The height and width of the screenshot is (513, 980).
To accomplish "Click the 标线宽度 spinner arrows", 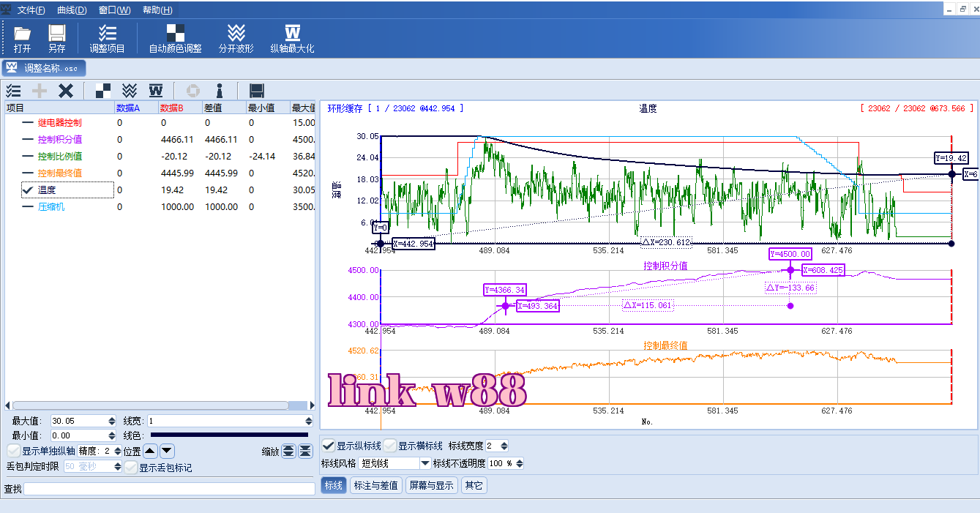I will 504,446.
